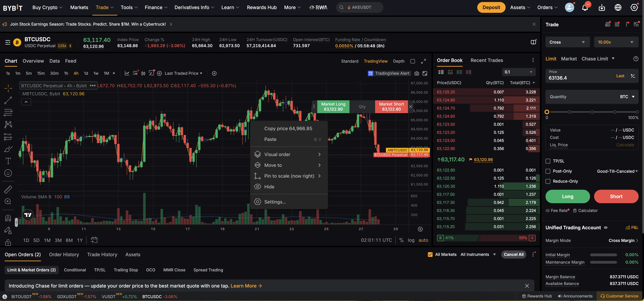Viewport: 644px width, 301px height.
Task: Enable the TP/SL checkbox
Action: click(548, 161)
